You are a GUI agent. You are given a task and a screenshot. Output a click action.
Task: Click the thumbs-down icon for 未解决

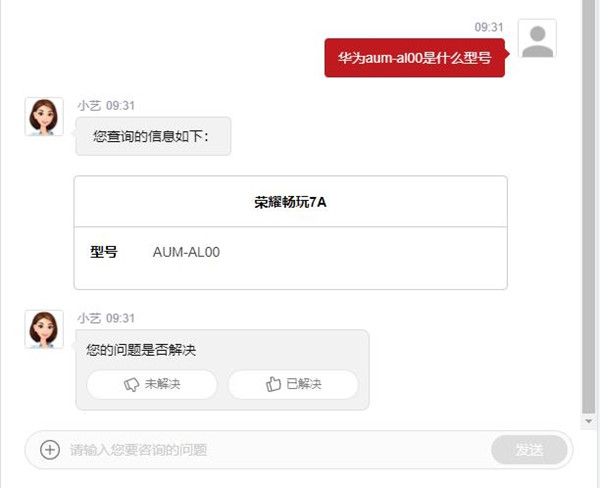coord(131,384)
